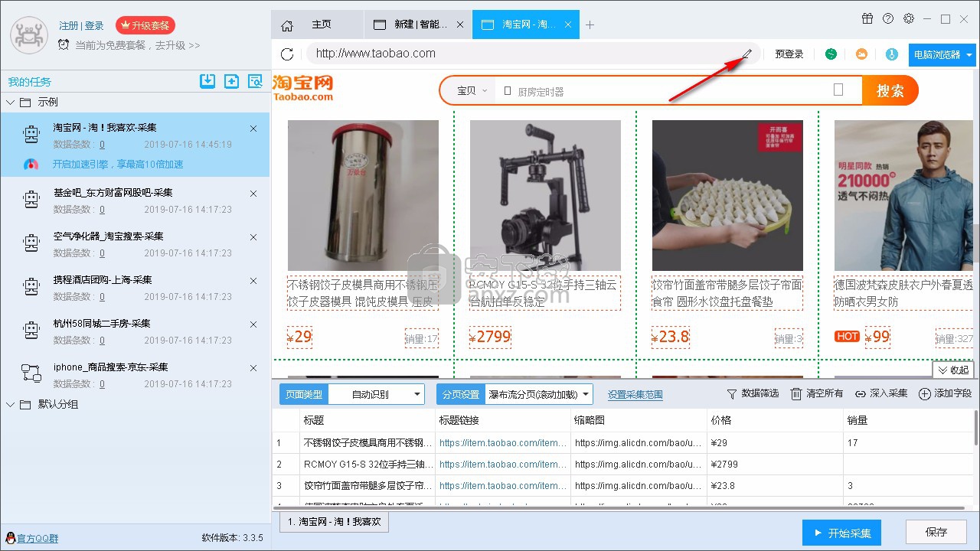The width and height of the screenshot is (980, 551).
Task: Click the ¥2799 price text
Action: [490, 337]
